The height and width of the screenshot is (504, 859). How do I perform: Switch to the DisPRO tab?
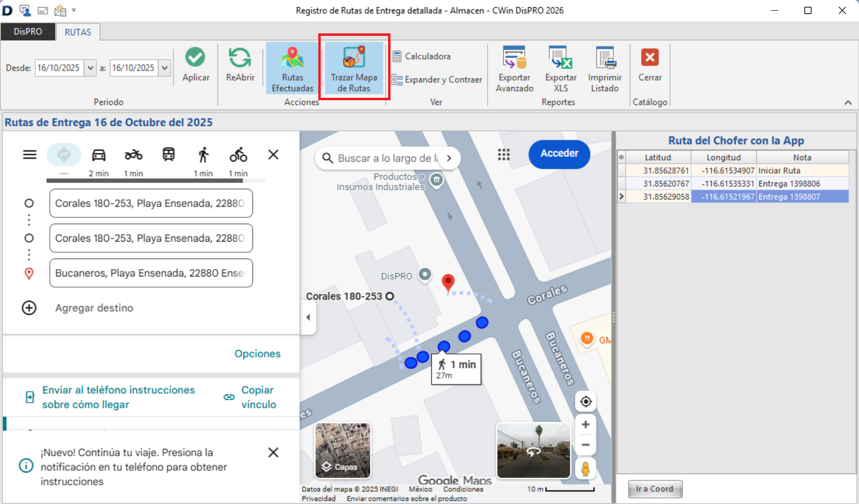coord(28,32)
